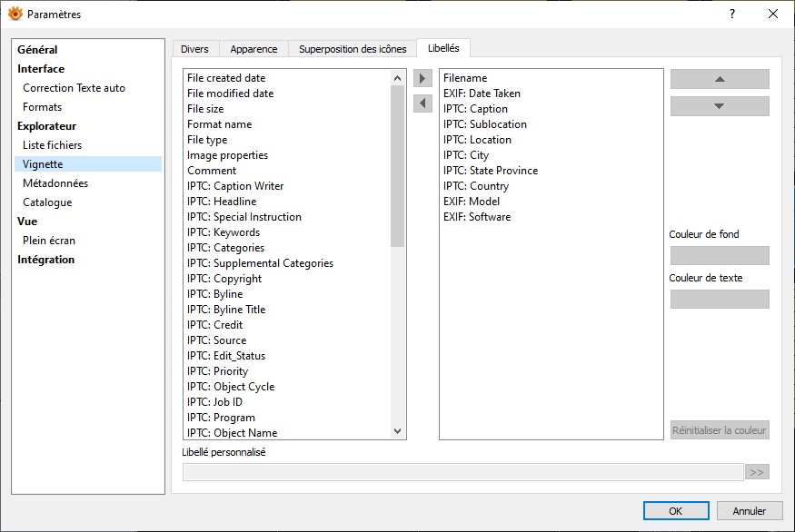Click the help question mark icon

tap(732, 14)
